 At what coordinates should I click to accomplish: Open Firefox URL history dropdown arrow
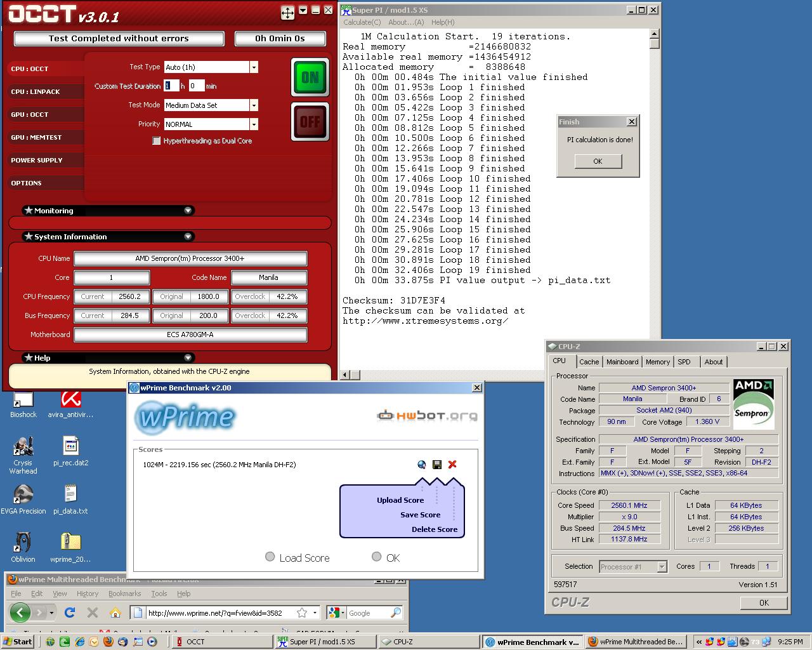tap(315, 613)
